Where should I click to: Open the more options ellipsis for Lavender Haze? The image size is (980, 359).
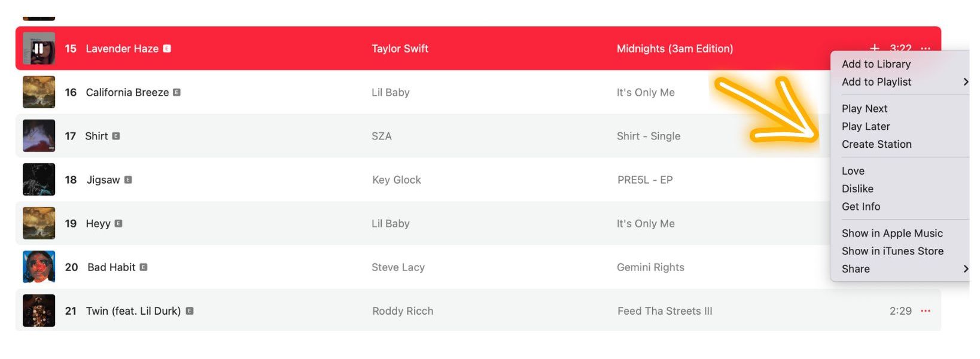tap(926, 48)
